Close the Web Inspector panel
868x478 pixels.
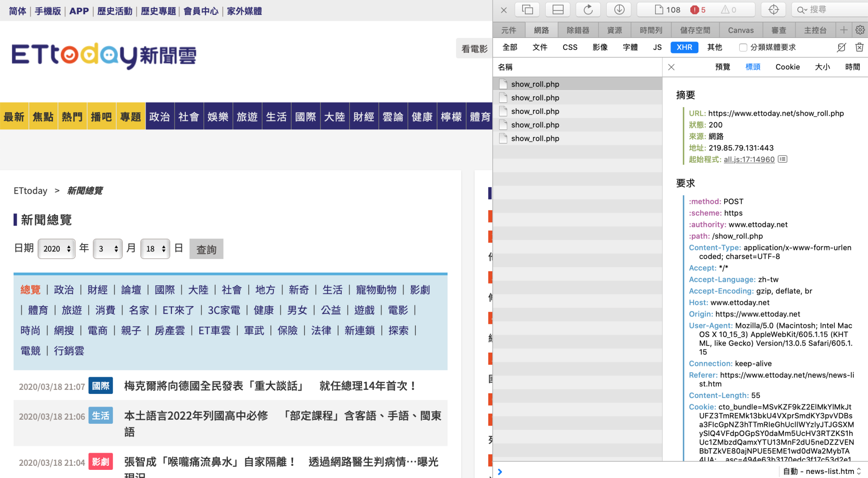[x=504, y=10]
